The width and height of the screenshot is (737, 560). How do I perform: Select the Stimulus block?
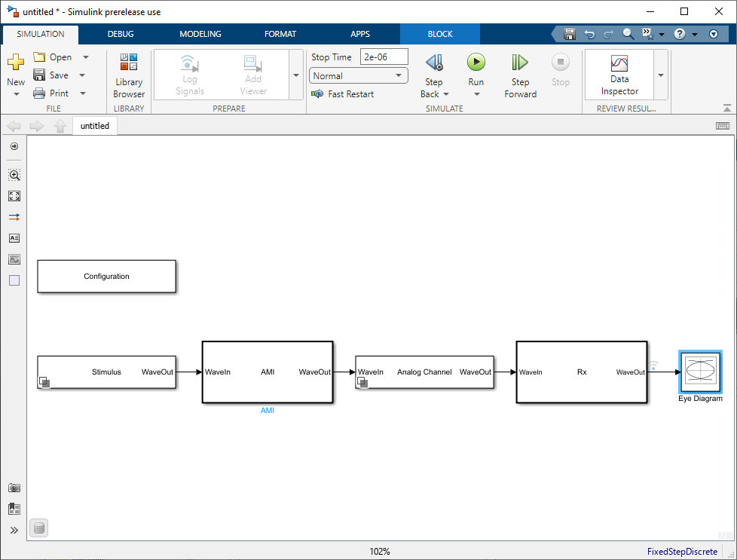[x=107, y=372]
